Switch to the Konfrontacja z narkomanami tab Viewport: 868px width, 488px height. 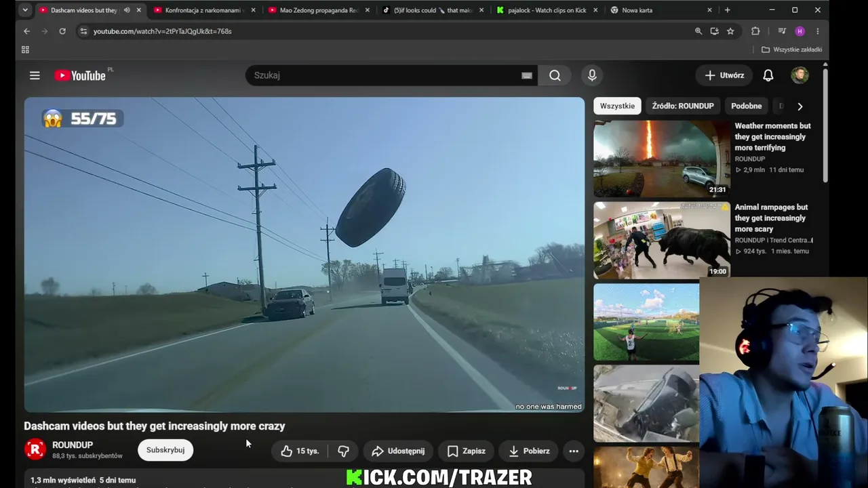coord(205,10)
